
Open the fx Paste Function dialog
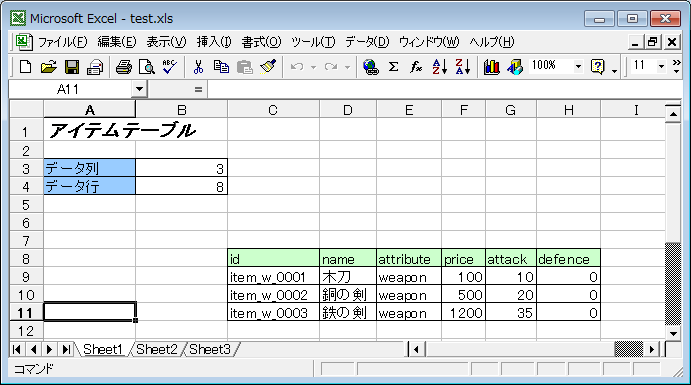tap(416, 67)
